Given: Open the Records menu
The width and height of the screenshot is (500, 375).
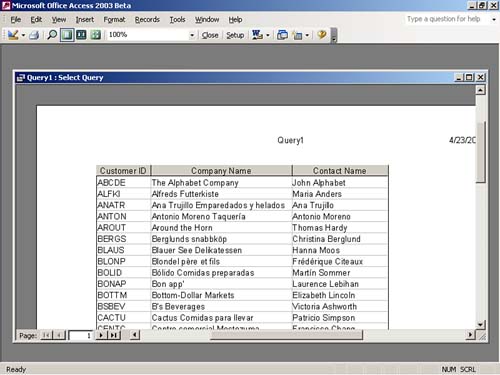Looking at the screenshot, I should click(x=147, y=20).
